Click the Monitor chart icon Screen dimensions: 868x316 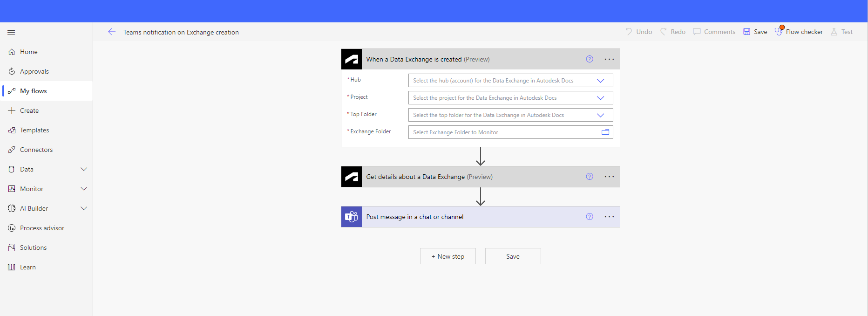pos(12,189)
